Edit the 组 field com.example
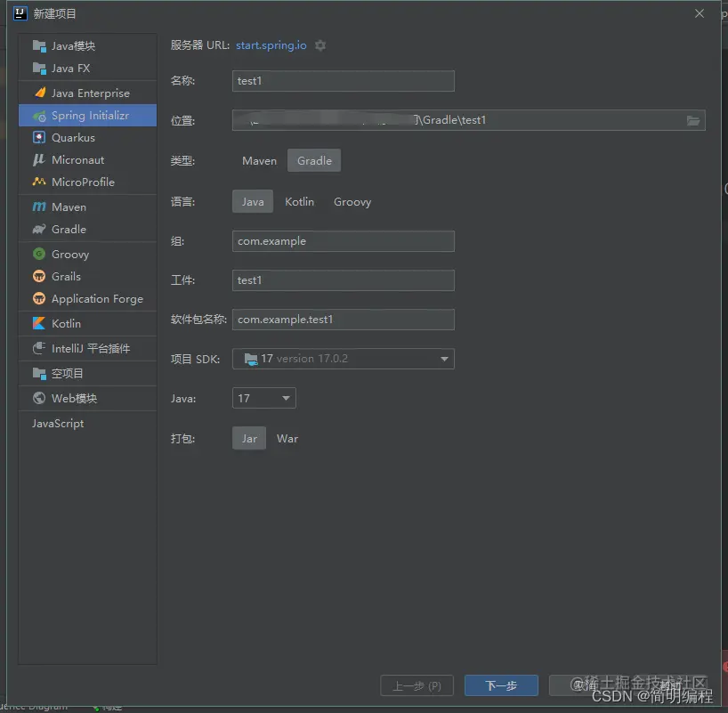 (344, 241)
